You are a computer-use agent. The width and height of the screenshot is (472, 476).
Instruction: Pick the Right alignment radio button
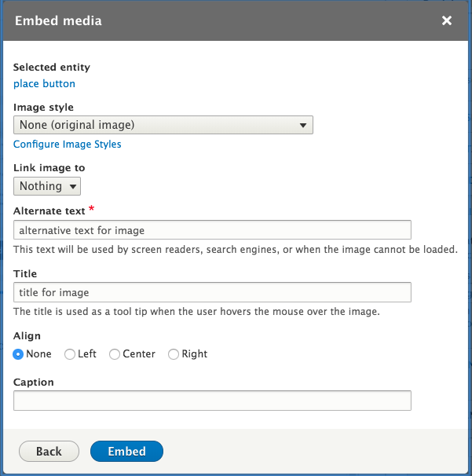(174, 354)
